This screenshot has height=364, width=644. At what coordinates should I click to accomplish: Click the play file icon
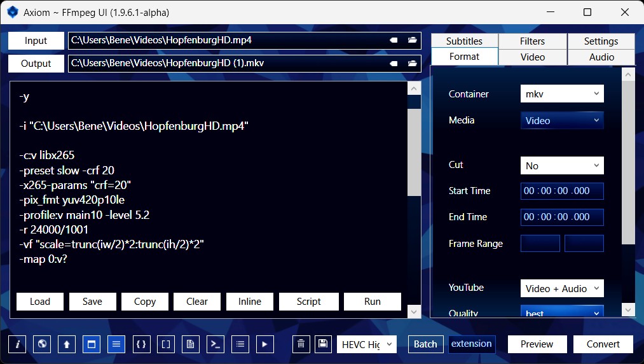[265, 344]
